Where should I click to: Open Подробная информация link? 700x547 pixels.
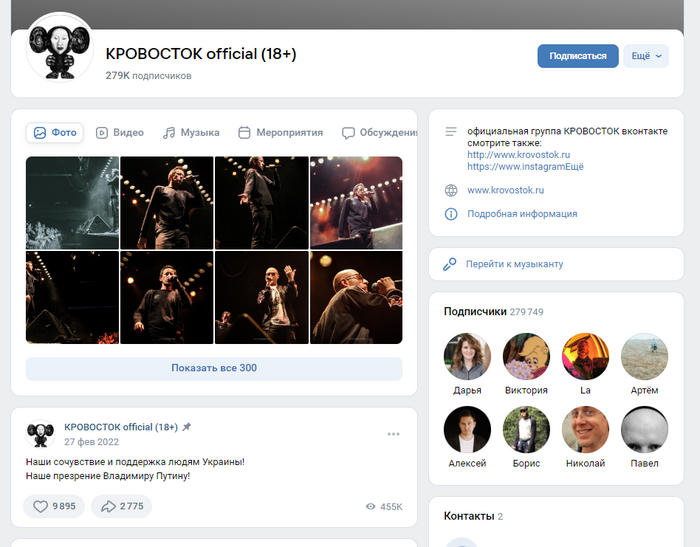(x=522, y=214)
